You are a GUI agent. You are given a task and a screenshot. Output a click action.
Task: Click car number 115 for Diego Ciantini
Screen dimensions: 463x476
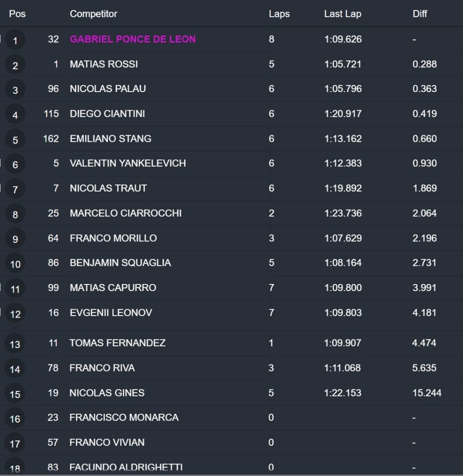[x=51, y=113]
